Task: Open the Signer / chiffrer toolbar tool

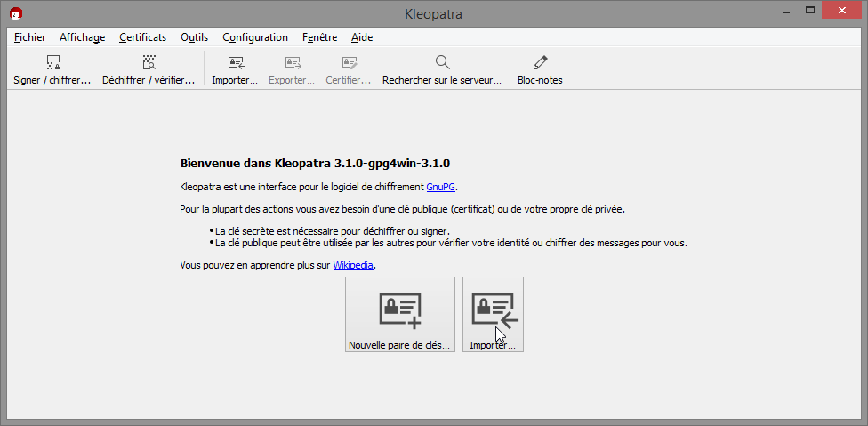Action: (52, 69)
